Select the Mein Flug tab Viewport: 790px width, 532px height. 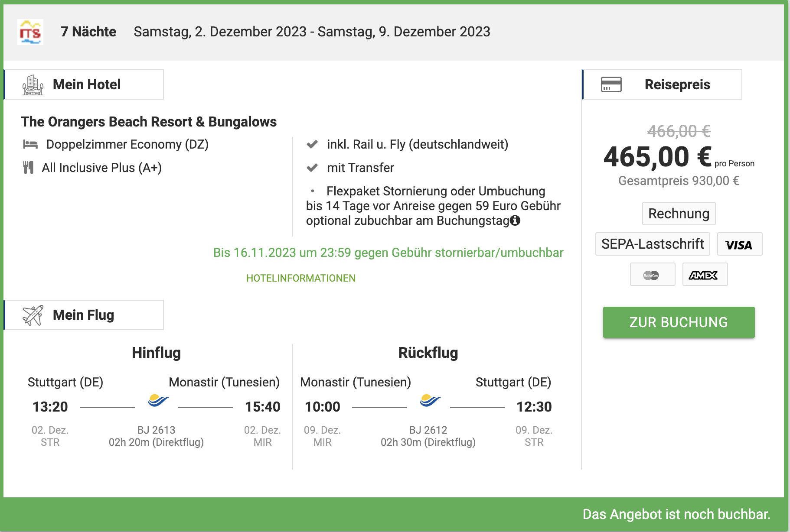(84, 315)
